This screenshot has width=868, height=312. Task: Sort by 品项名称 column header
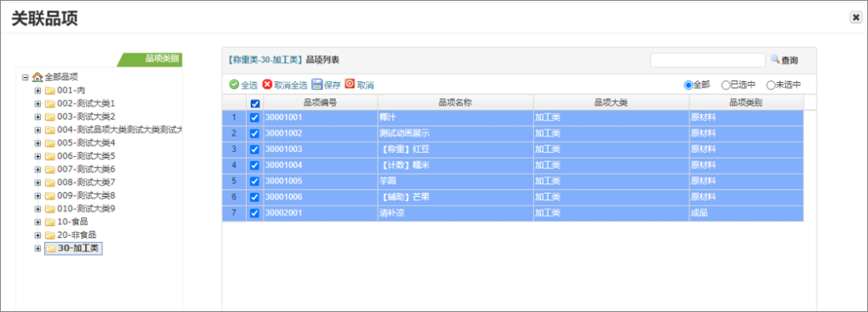pos(455,102)
